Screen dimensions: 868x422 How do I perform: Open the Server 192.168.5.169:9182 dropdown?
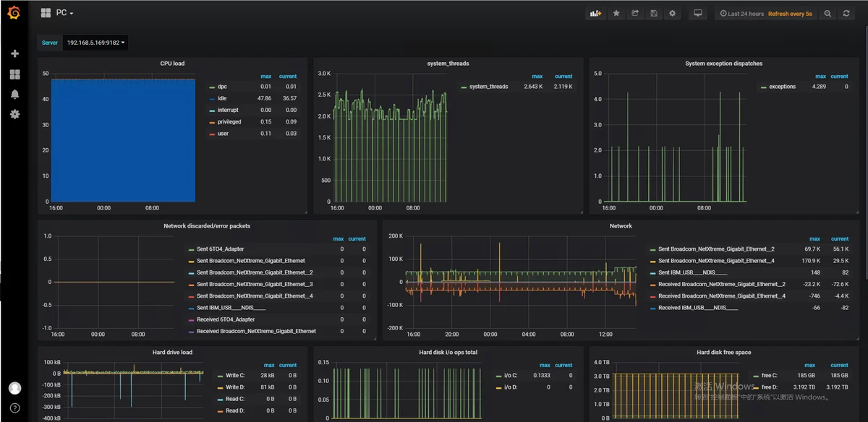click(x=95, y=43)
